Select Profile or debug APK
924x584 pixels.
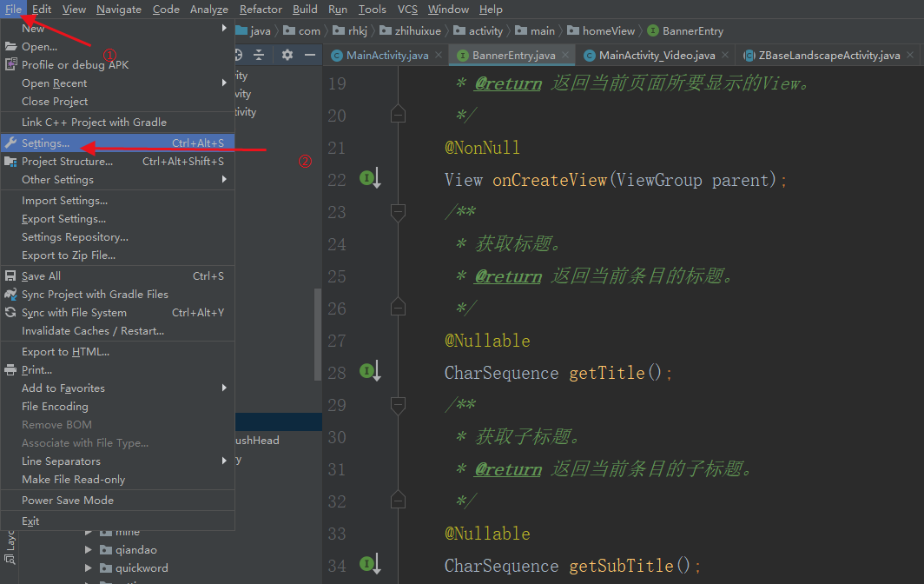118,65
